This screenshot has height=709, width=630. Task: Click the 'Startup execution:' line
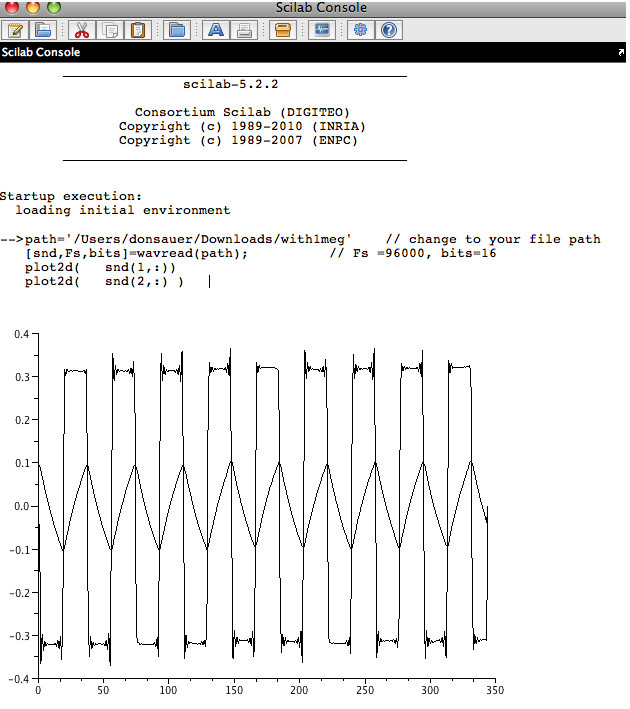(x=71, y=196)
